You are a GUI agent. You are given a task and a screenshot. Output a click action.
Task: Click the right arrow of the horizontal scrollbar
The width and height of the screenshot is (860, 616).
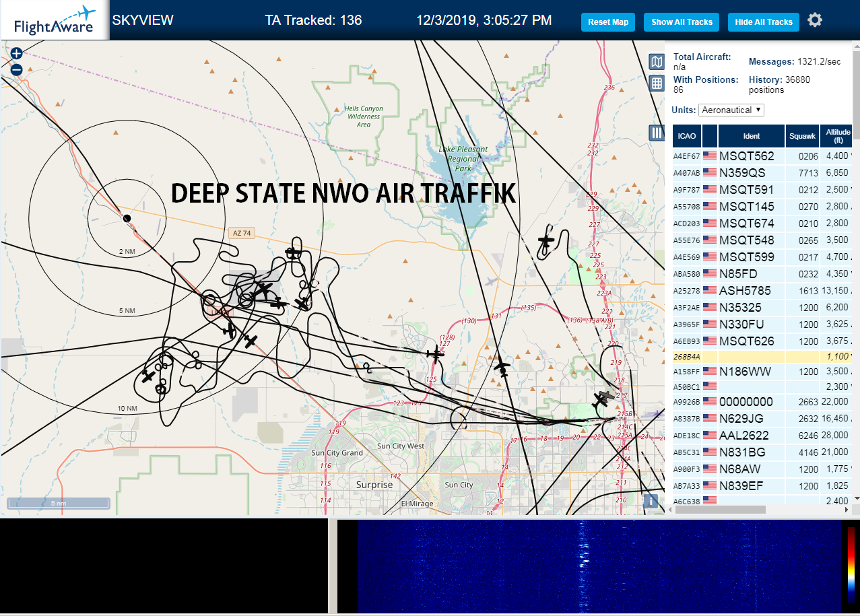pos(848,510)
